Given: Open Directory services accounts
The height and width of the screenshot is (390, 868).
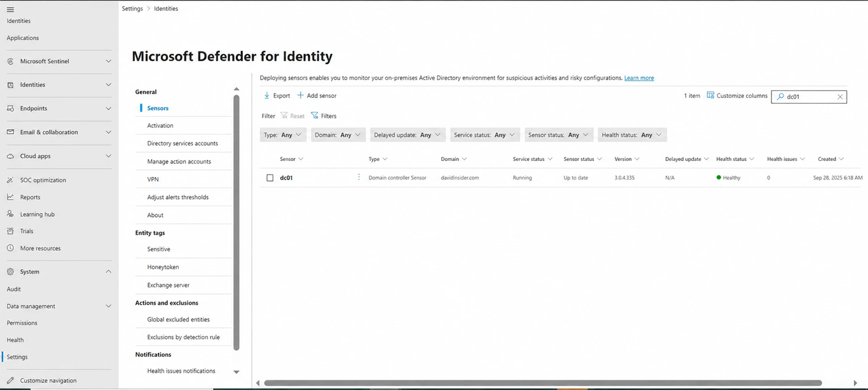Looking at the screenshot, I should click(x=183, y=143).
